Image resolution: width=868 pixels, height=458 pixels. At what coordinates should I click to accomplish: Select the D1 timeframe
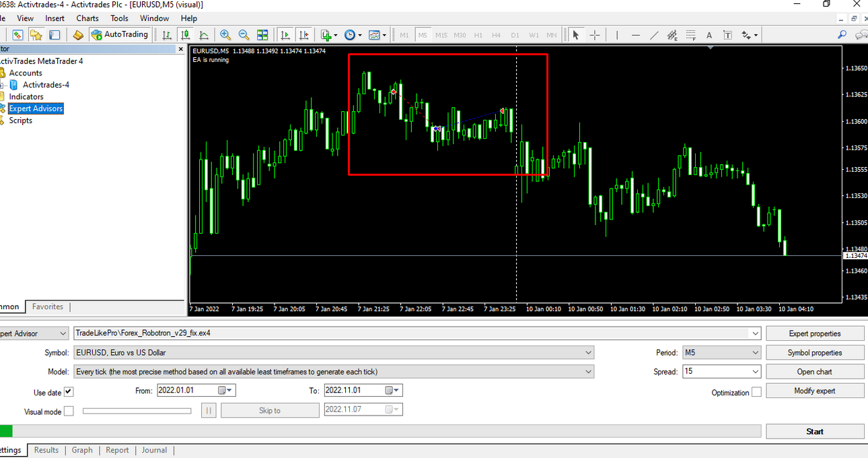coord(515,35)
